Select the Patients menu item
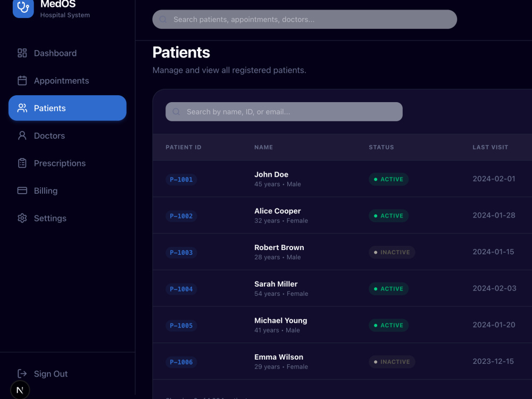This screenshot has height=399, width=532. 68,108
